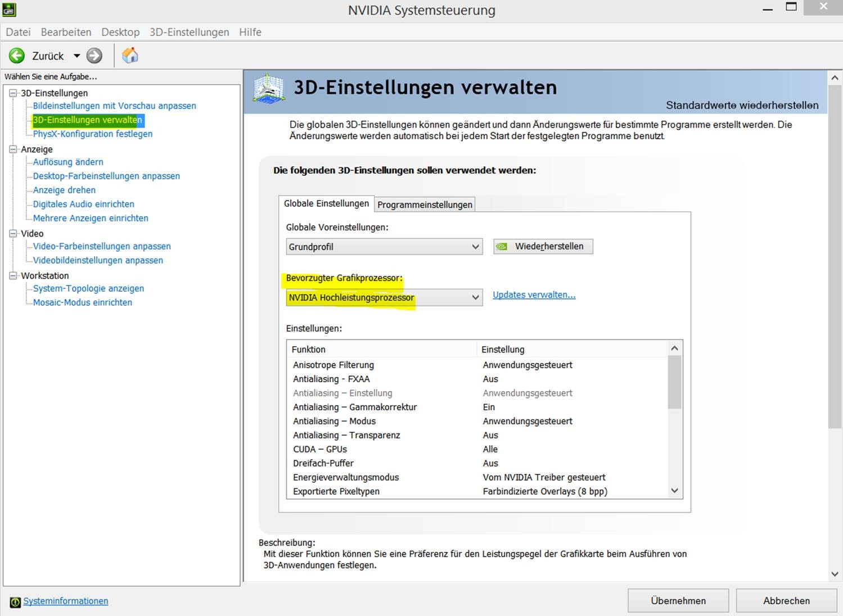
Task: Click the Übernehmen button
Action: (678, 601)
